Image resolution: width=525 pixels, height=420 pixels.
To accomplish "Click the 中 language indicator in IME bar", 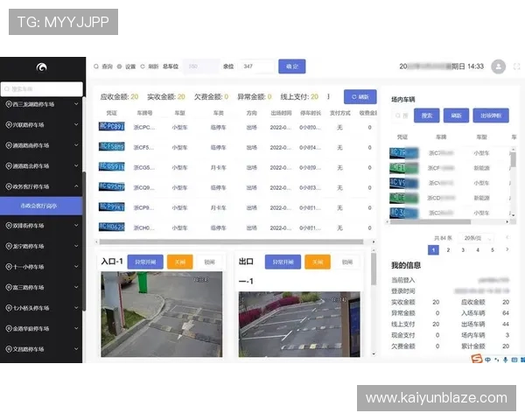I will point(488,360).
